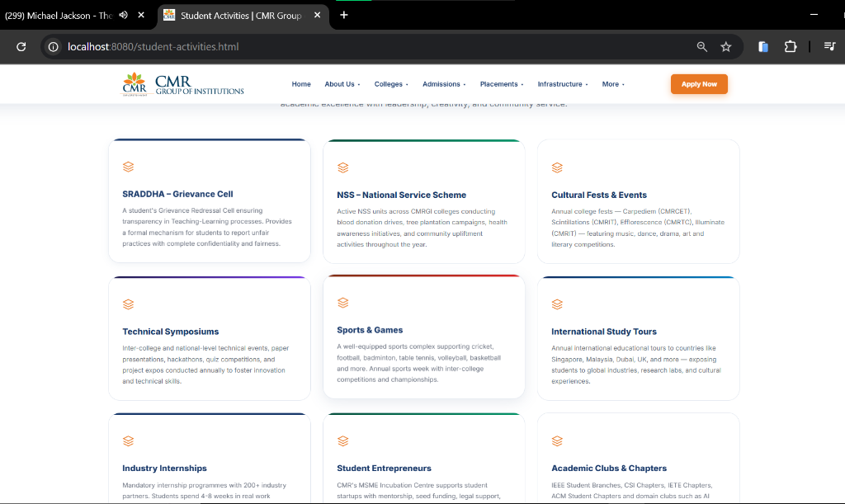Reload the page using the refresh icon
The image size is (845, 504).
click(21, 47)
